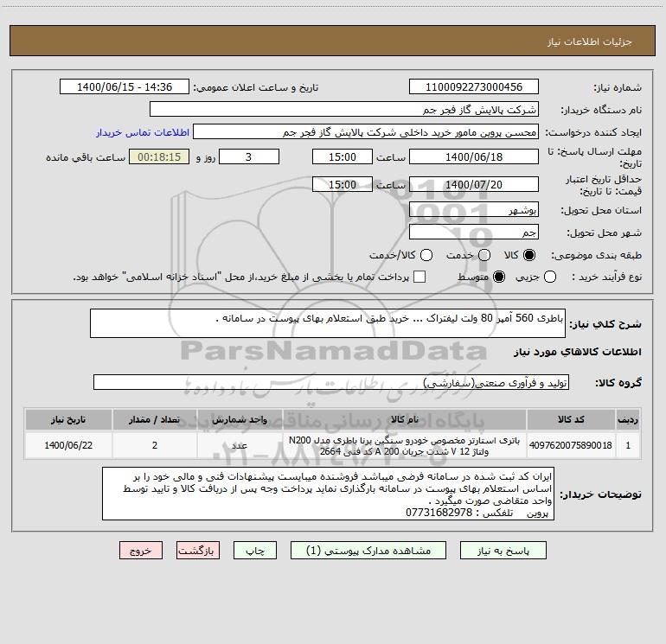
Task: Click the quantity cell showing 2
Action: tap(154, 445)
